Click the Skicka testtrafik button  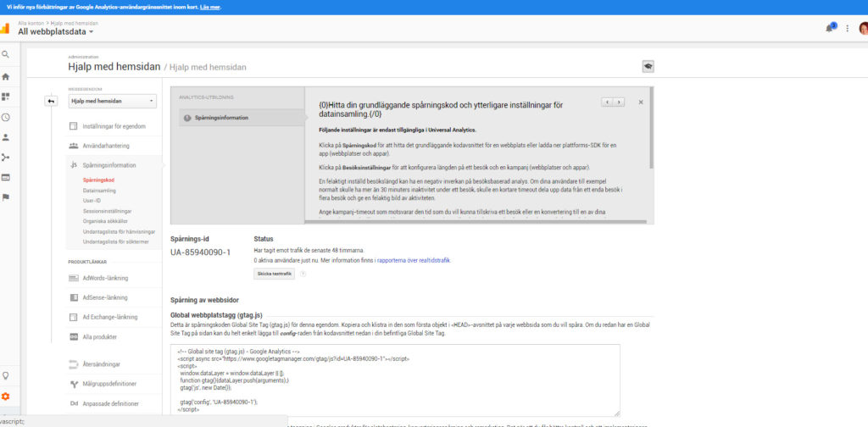(x=274, y=274)
